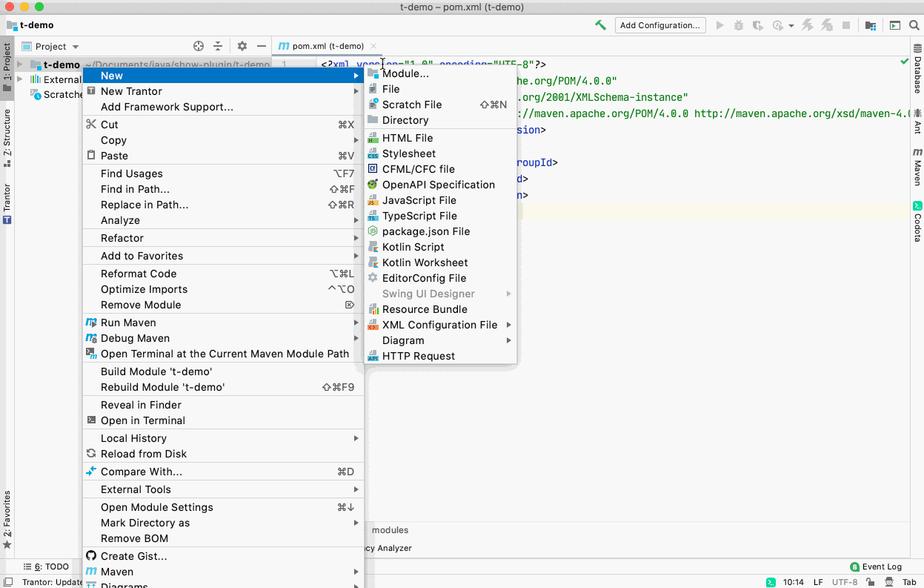Expand the Analyze submenu
Screen dimensions: 924x588
223,220
